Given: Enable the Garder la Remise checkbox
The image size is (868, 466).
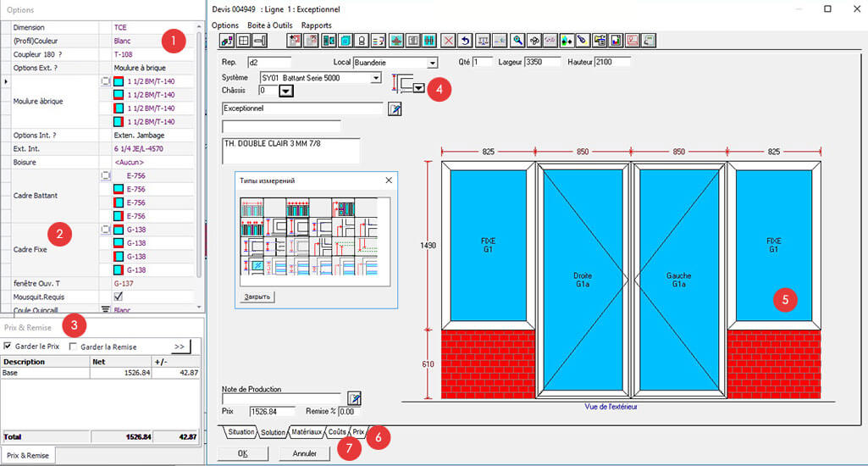Looking at the screenshot, I should point(74,347).
